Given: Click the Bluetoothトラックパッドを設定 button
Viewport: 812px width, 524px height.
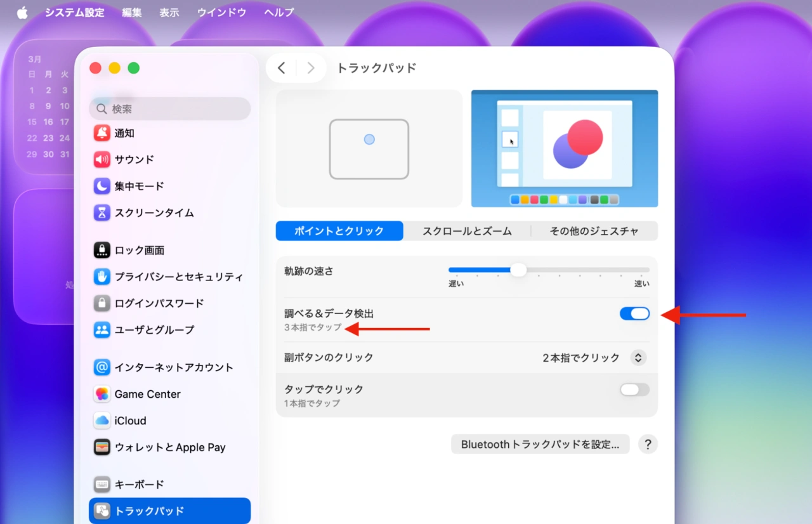Looking at the screenshot, I should coord(540,444).
